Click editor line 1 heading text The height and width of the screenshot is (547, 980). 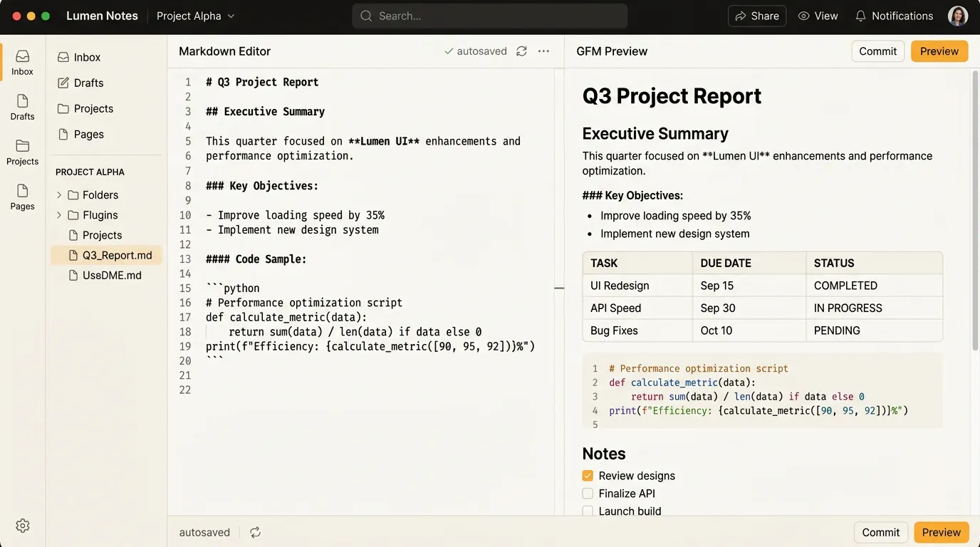click(262, 82)
